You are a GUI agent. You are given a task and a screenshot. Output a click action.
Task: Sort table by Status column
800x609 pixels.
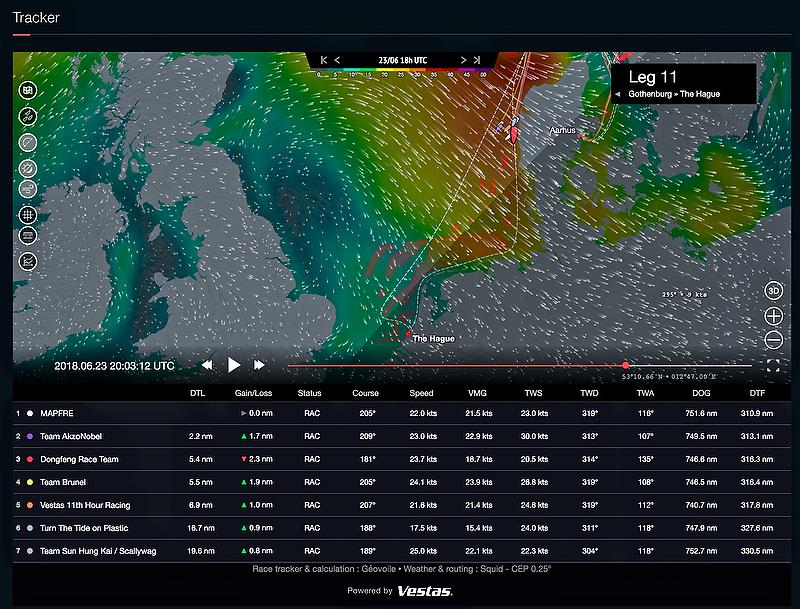309,393
